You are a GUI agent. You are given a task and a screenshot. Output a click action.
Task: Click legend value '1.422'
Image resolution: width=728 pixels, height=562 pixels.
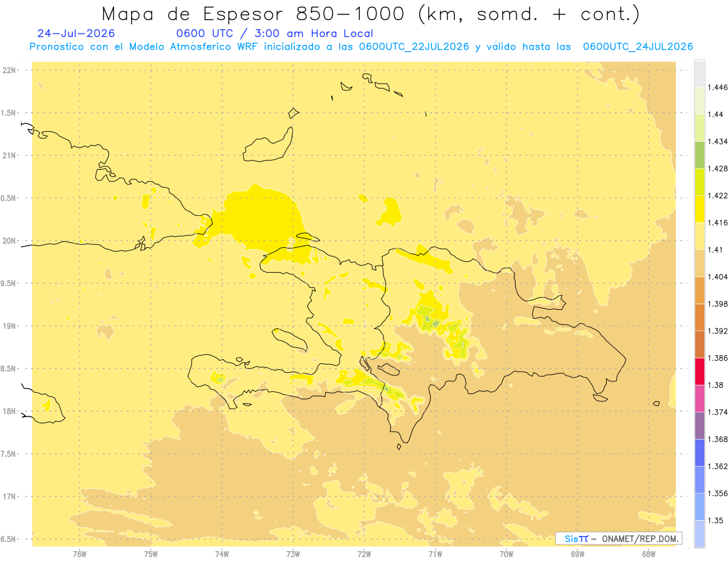[x=718, y=195]
